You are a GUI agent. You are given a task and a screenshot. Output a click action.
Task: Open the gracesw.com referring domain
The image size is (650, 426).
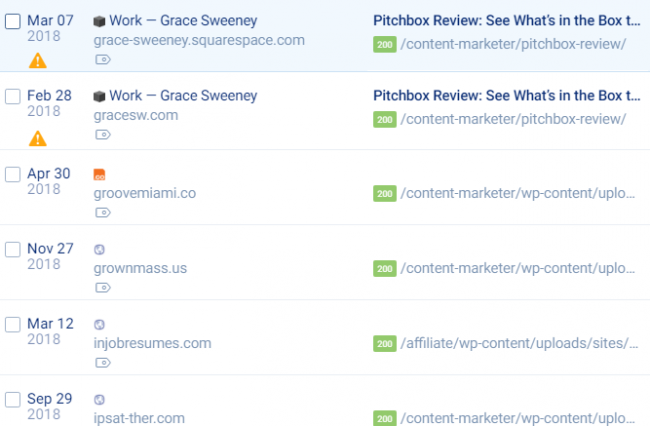136,115
